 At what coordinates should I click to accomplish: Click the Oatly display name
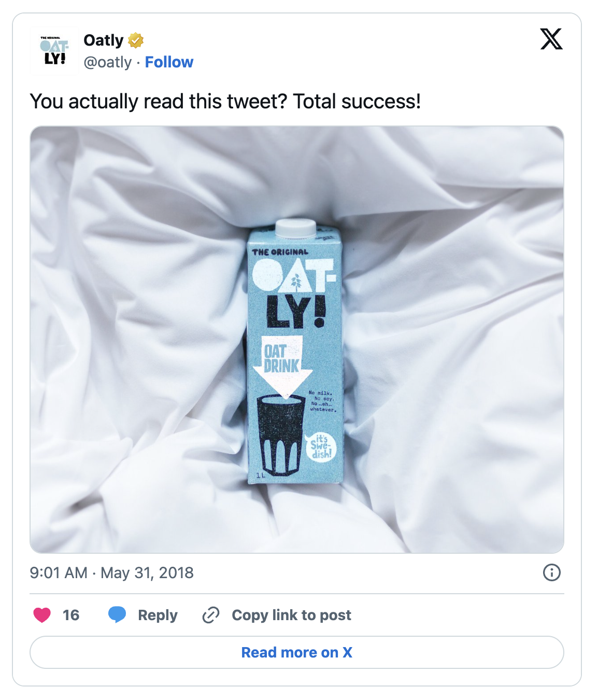pos(102,39)
